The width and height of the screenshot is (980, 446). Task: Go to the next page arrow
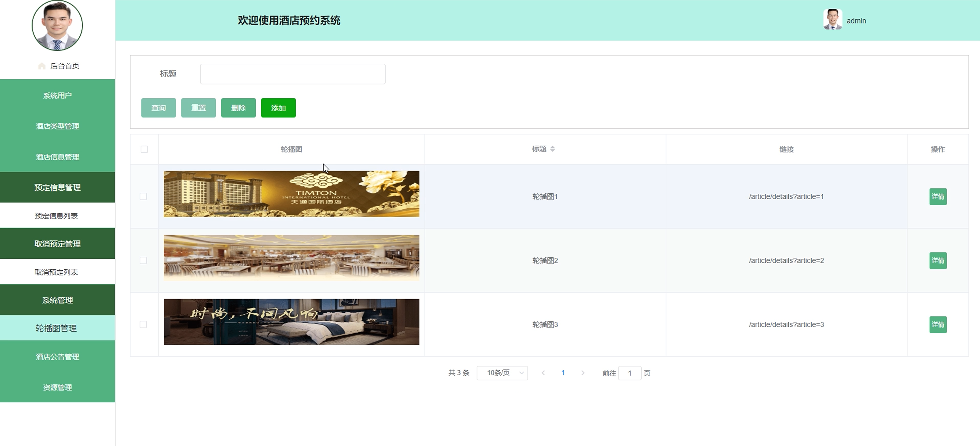[x=583, y=373]
